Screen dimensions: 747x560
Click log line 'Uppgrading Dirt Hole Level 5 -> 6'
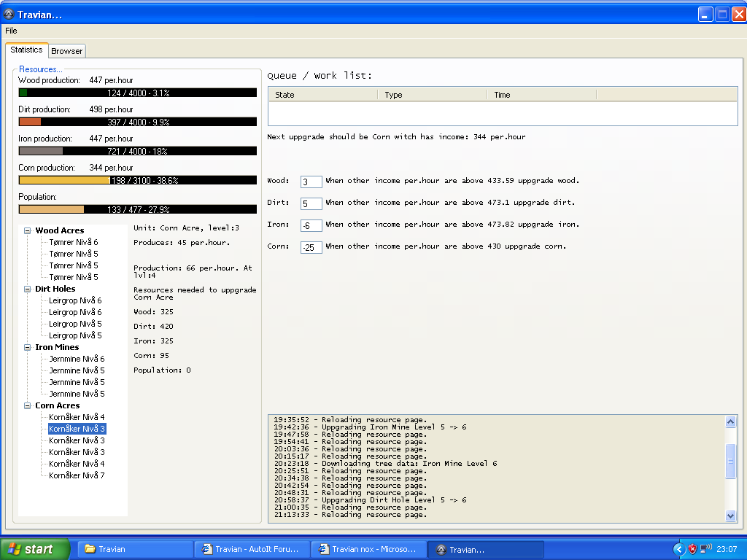370,500
